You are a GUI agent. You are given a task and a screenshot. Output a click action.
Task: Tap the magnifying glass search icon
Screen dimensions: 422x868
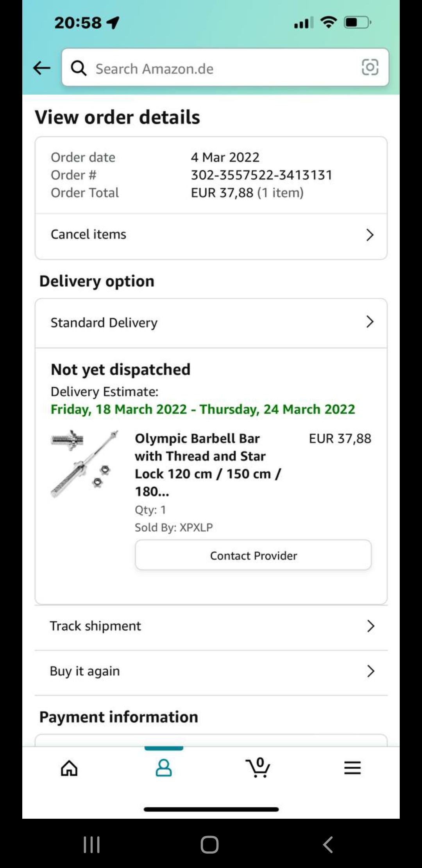(x=79, y=68)
